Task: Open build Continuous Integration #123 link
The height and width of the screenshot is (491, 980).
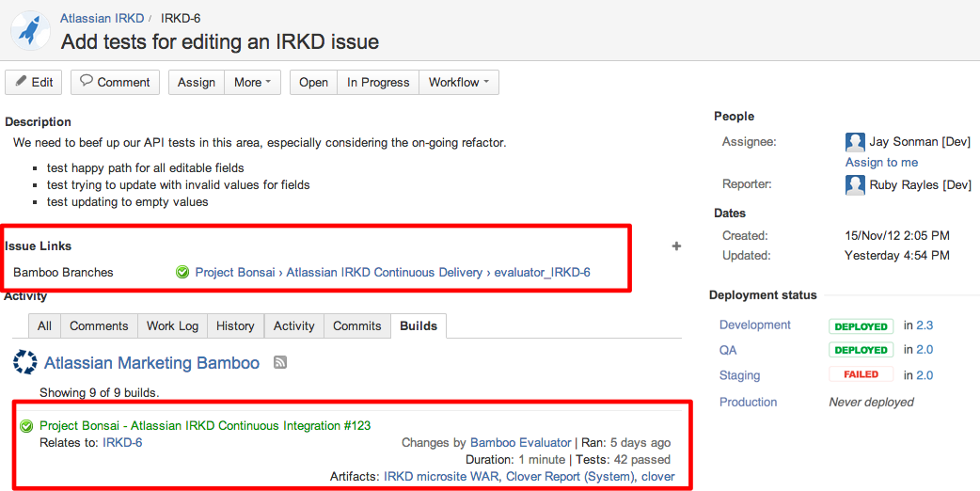Action: 205,426
